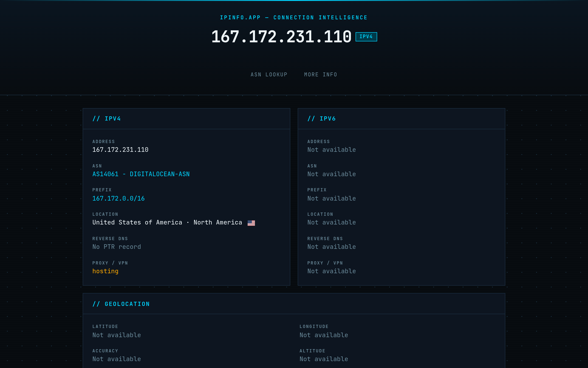Screen dimensions: 588x368
Task: Click the ALTITUDE label in Geolocation
Action: 312,351
